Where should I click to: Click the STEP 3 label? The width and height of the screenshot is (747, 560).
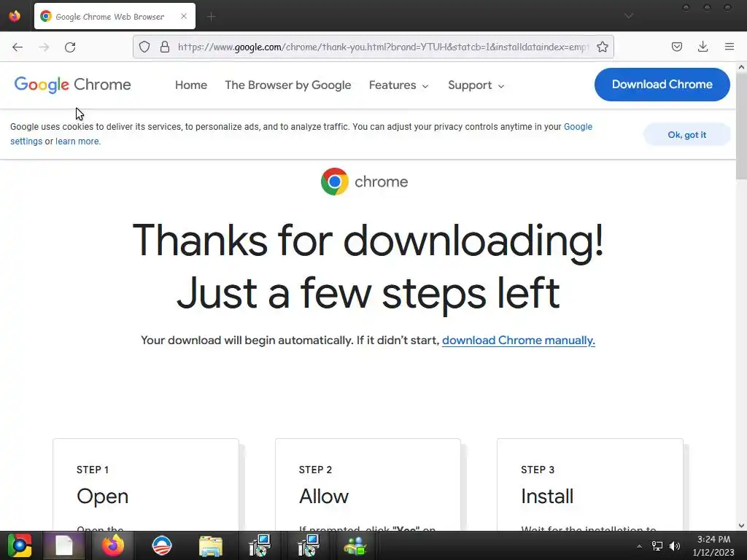pyautogui.click(x=538, y=470)
